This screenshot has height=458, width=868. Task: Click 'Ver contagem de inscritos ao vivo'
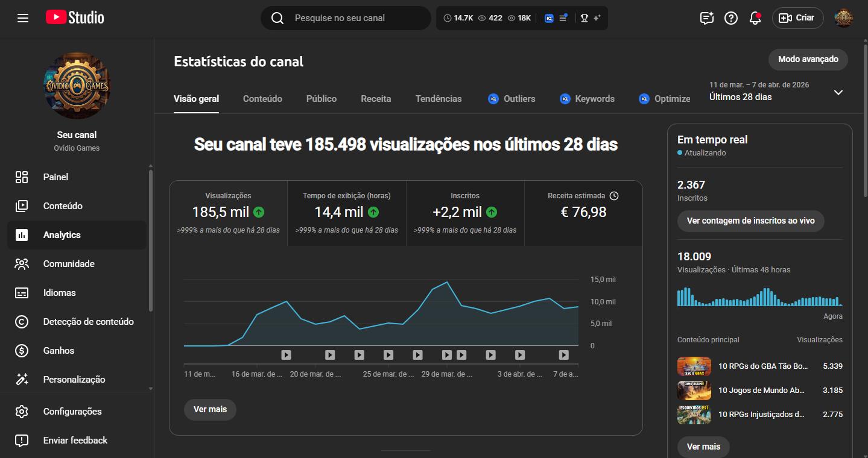751,221
